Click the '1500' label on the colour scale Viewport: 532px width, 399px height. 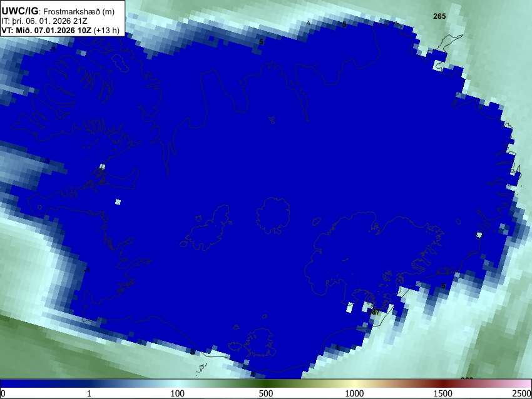coord(442,393)
